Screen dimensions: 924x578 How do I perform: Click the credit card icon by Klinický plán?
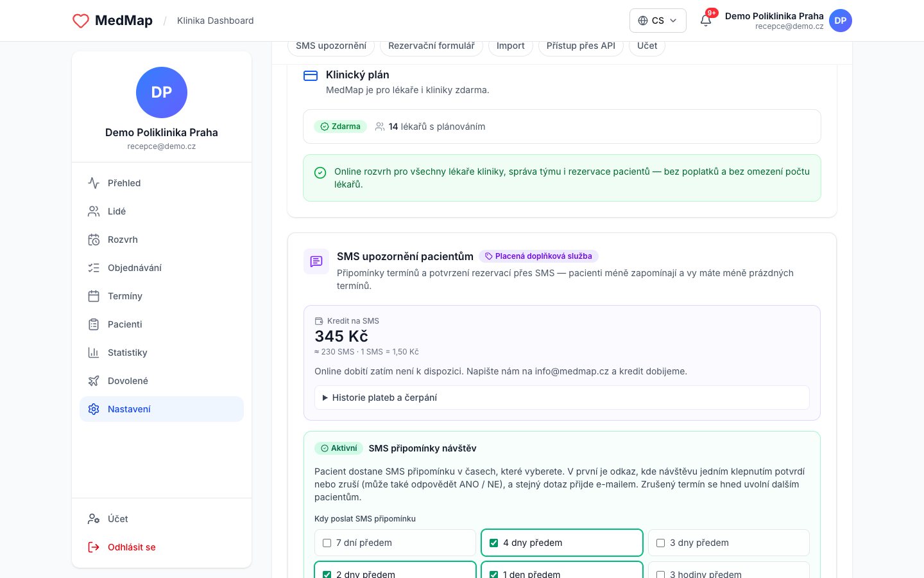click(311, 76)
